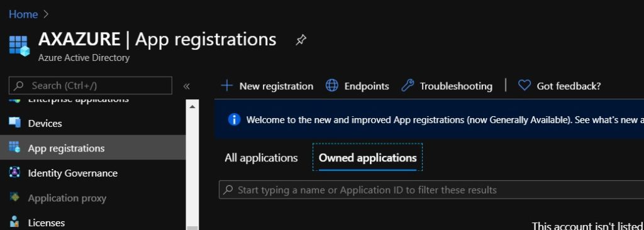The height and width of the screenshot is (230, 644).
Task: Click the Devices icon
Action: pyautogui.click(x=15, y=123)
